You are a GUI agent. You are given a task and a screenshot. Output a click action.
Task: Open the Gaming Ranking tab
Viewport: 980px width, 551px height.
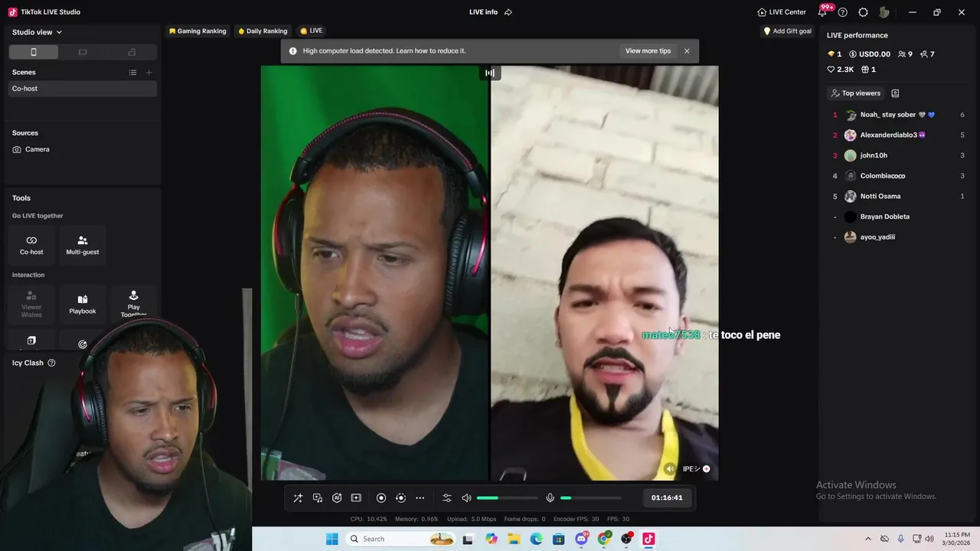click(x=198, y=31)
